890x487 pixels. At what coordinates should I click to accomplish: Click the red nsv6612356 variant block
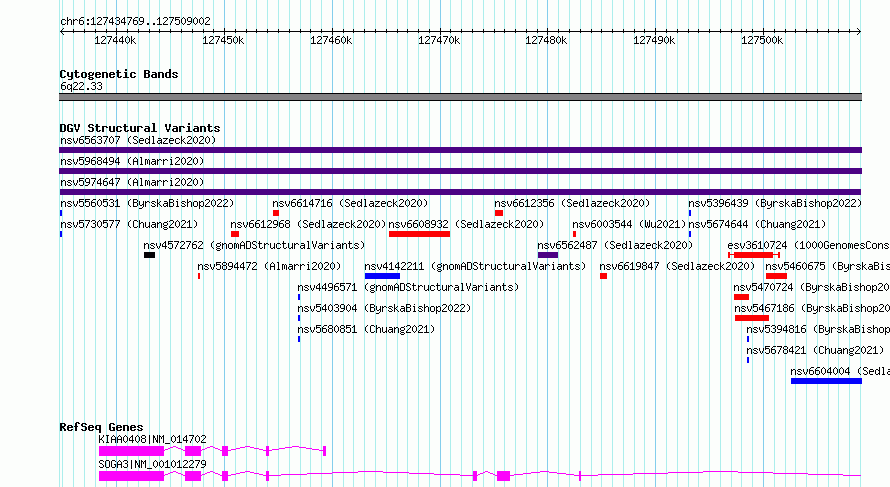[499, 213]
